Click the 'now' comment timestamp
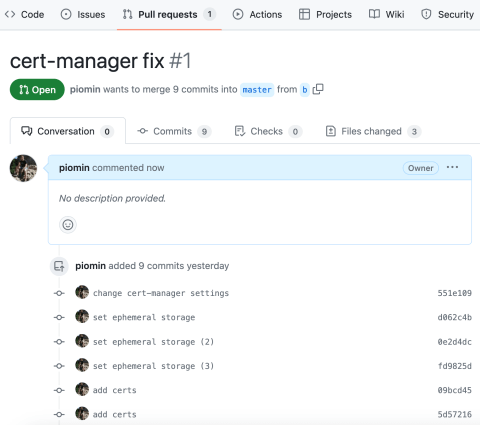Viewport: 480px width, 425px height. (155, 168)
